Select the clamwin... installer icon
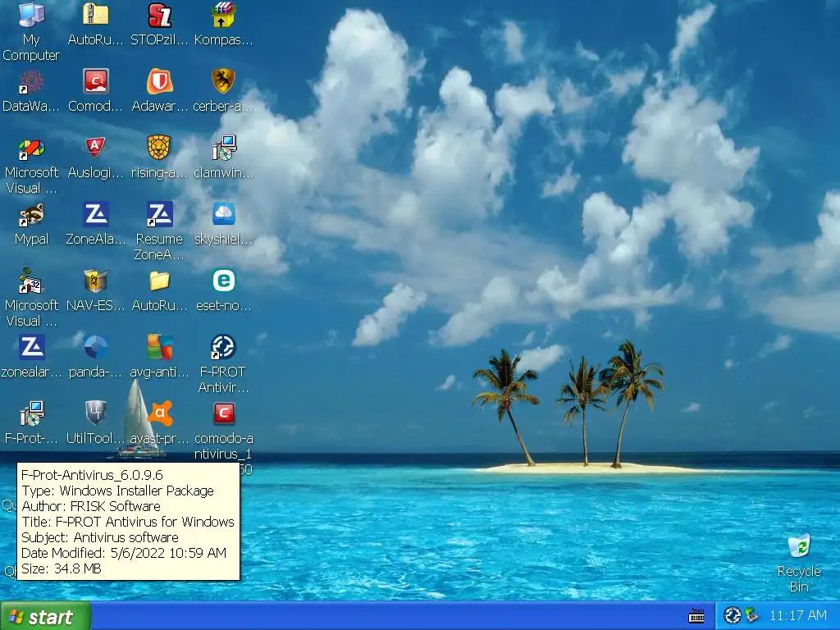 tap(223, 148)
